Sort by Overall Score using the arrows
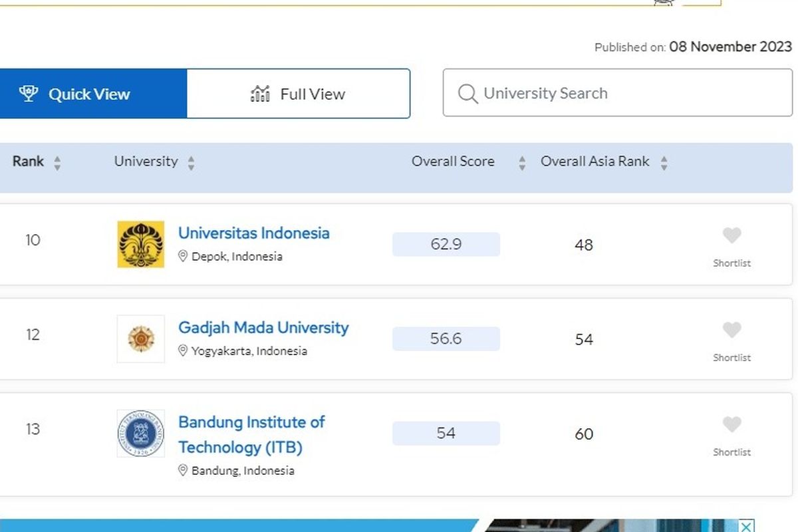 521,161
